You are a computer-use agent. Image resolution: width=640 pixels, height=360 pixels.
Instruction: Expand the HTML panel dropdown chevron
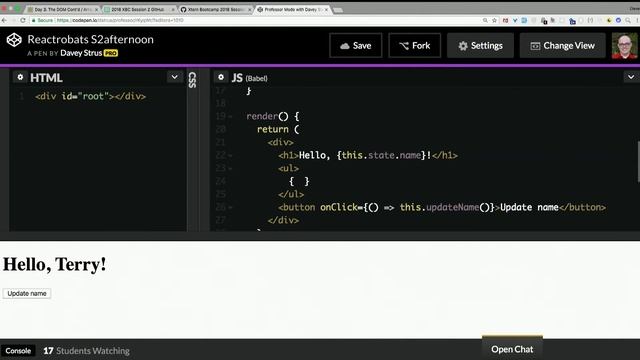pyautogui.click(x=175, y=77)
